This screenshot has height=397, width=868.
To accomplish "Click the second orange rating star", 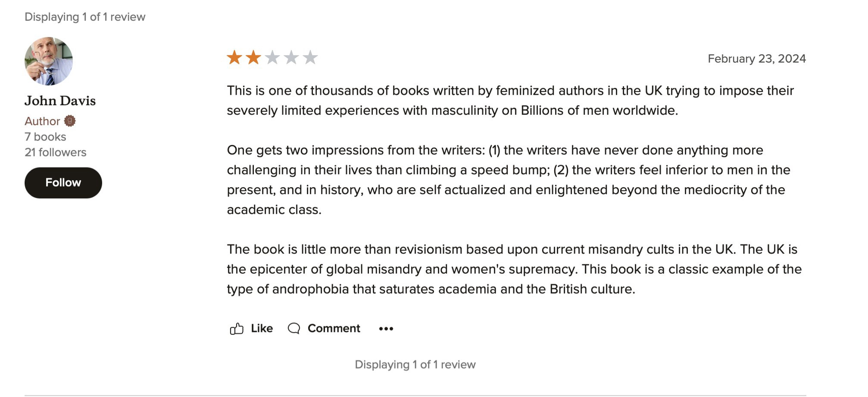I will pos(253,57).
